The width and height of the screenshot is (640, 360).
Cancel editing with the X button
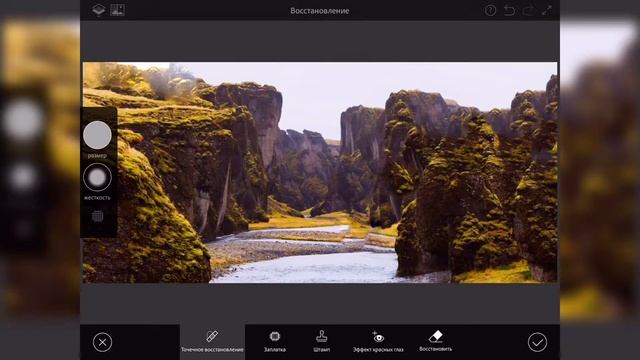click(102, 342)
